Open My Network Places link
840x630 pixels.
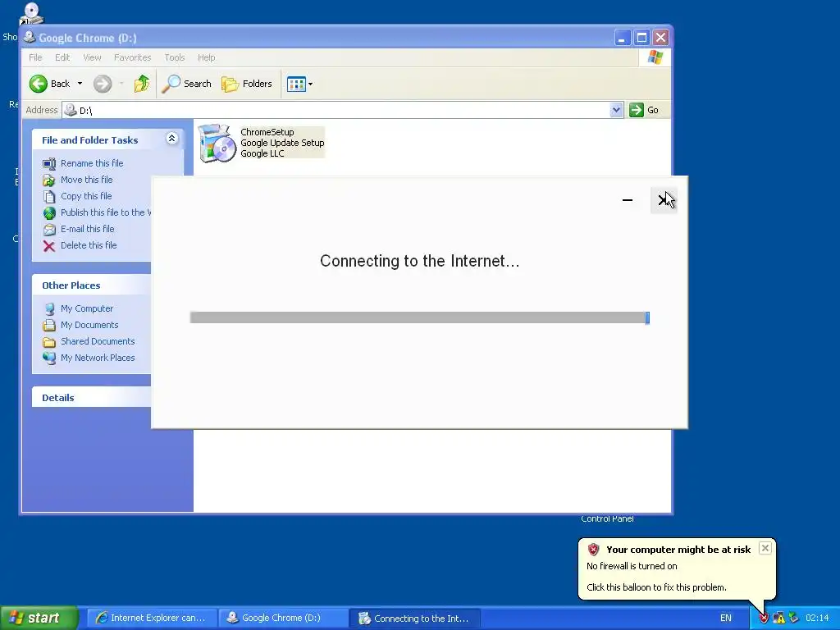pos(98,358)
